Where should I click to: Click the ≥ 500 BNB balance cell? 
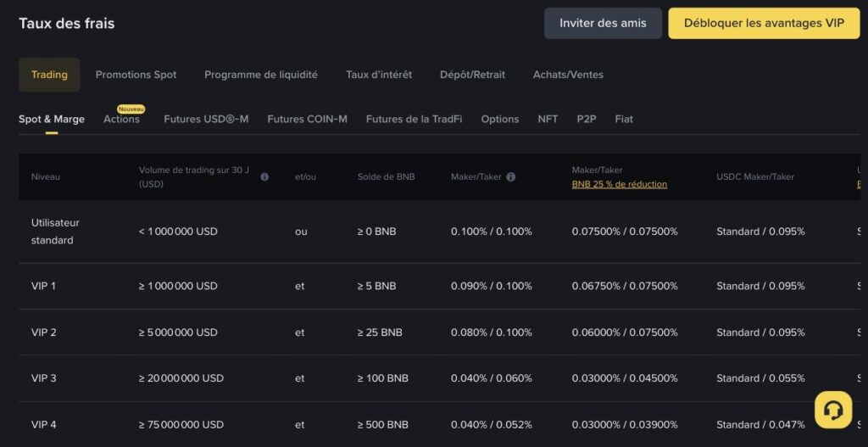(x=383, y=425)
